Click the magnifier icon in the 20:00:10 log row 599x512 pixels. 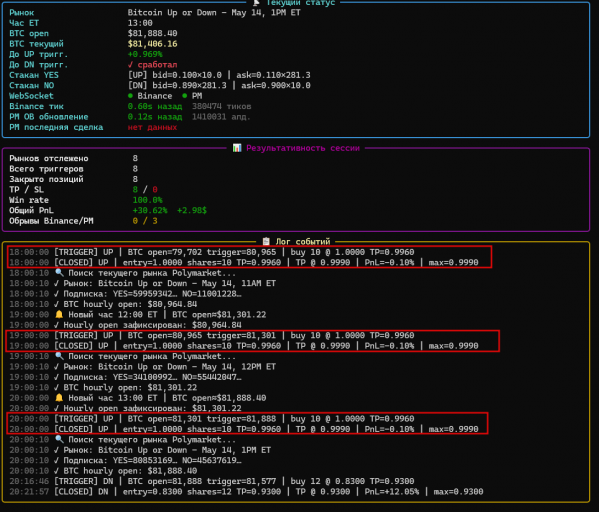click(x=59, y=439)
